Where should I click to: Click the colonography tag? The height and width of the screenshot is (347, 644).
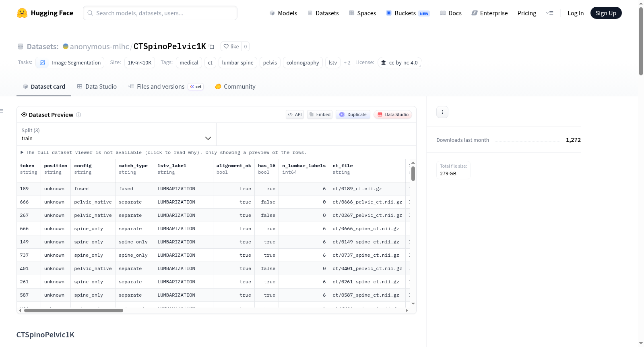(x=303, y=62)
